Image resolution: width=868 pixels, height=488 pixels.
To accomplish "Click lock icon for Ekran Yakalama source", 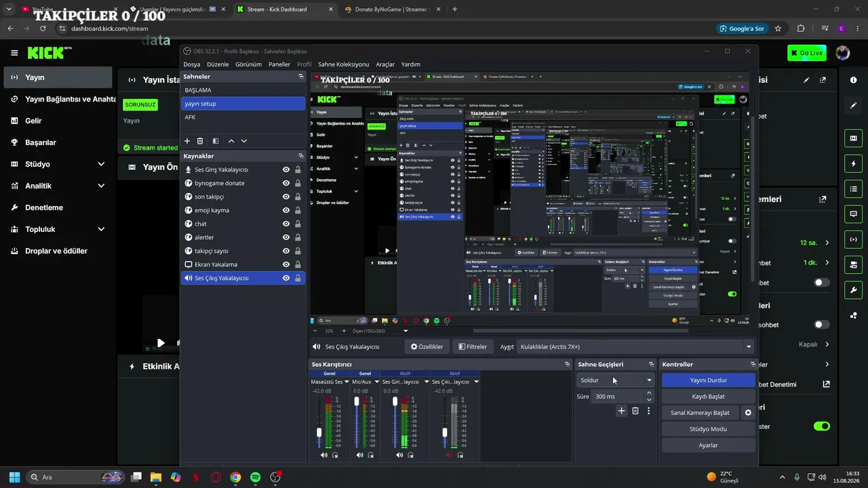I will coord(298,264).
